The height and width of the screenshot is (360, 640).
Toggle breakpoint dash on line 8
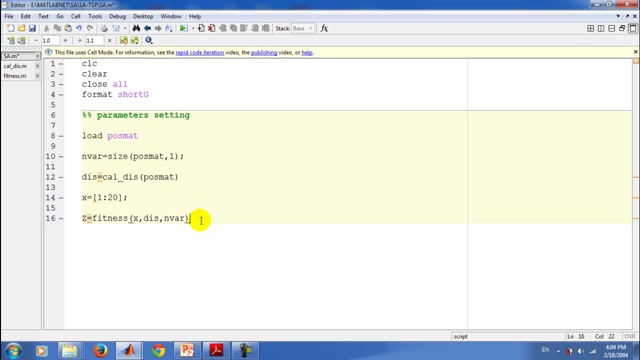coord(61,136)
